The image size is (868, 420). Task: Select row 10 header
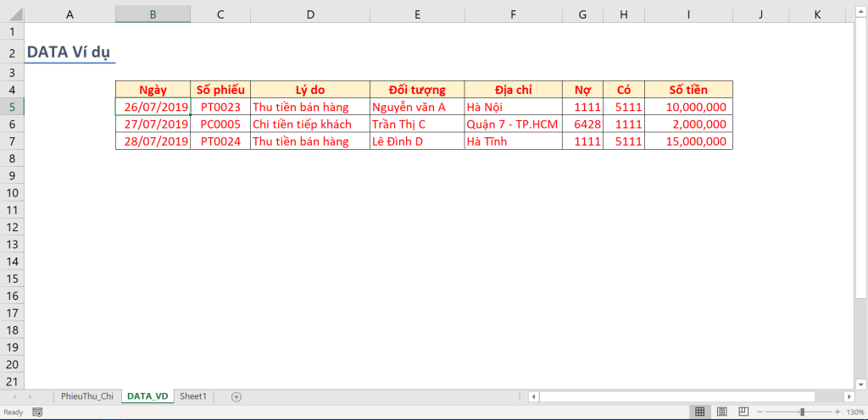coord(12,192)
